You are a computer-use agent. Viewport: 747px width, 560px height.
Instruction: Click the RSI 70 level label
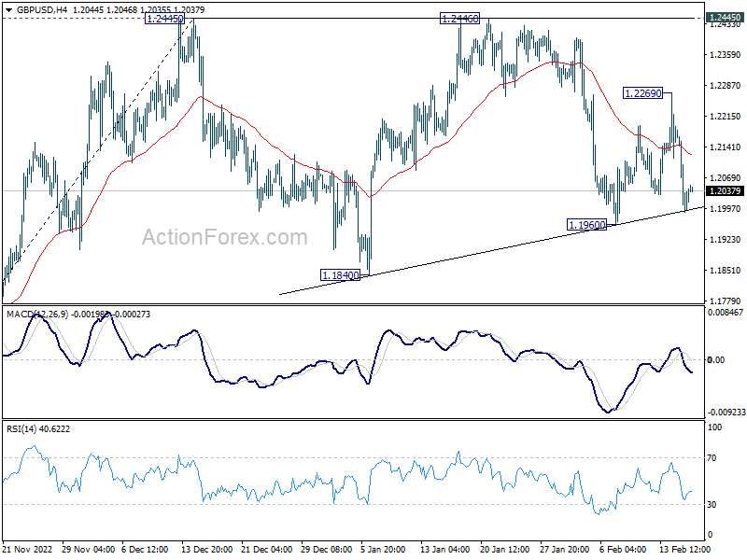tap(712, 458)
